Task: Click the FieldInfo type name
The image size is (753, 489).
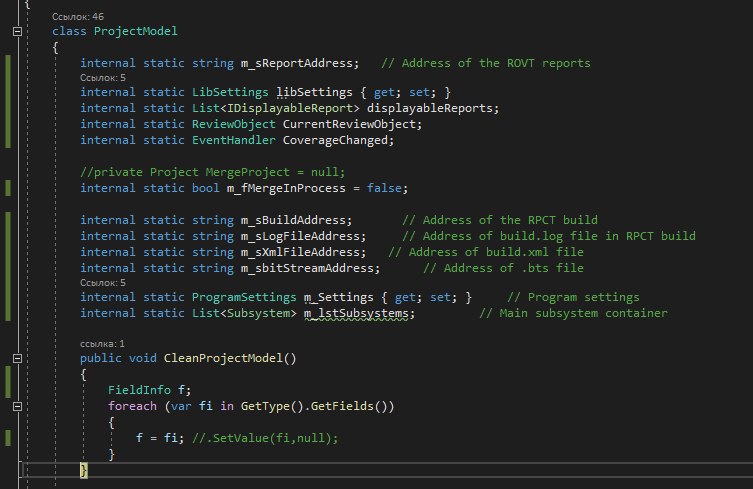Action: [x=139, y=390]
